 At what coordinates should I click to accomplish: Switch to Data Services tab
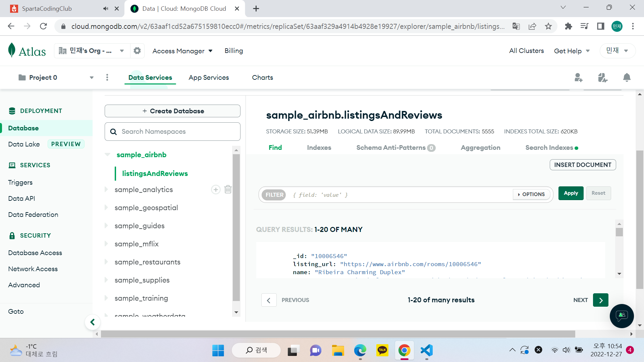150,77
